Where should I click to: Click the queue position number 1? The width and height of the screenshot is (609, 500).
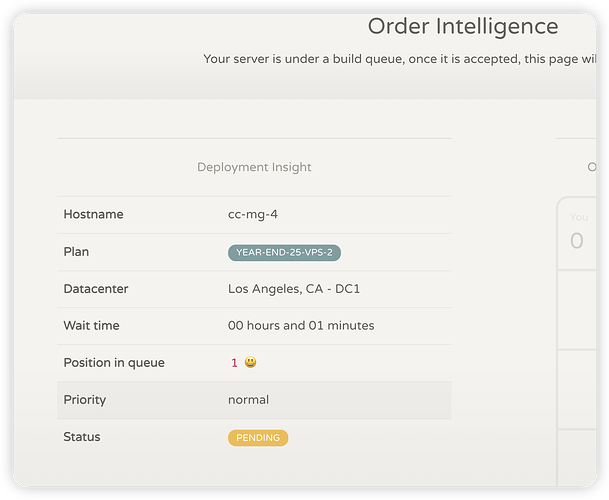click(x=234, y=363)
